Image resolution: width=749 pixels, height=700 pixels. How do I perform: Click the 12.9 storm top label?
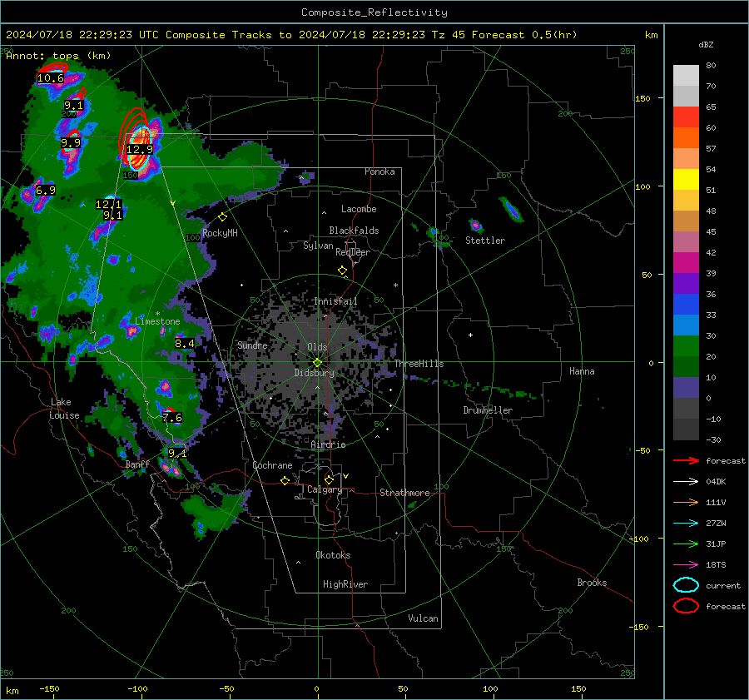coord(140,150)
